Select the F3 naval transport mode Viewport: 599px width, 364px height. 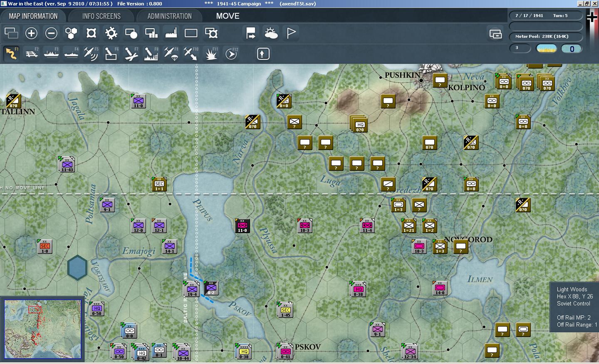pyautogui.click(x=51, y=54)
